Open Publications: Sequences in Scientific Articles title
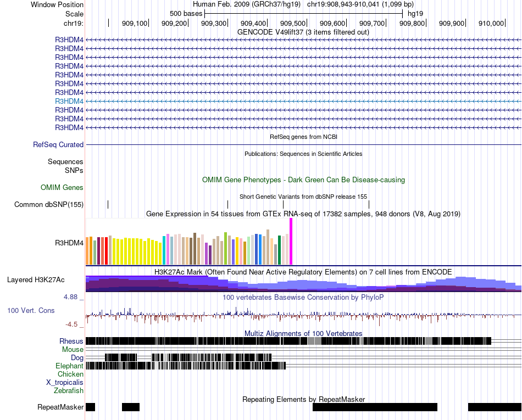The height and width of the screenshot is (420, 522). point(303,154)
